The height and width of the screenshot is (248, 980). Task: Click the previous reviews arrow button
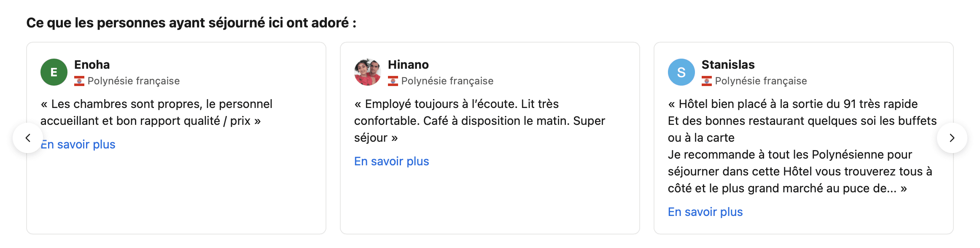pos(28,138)
